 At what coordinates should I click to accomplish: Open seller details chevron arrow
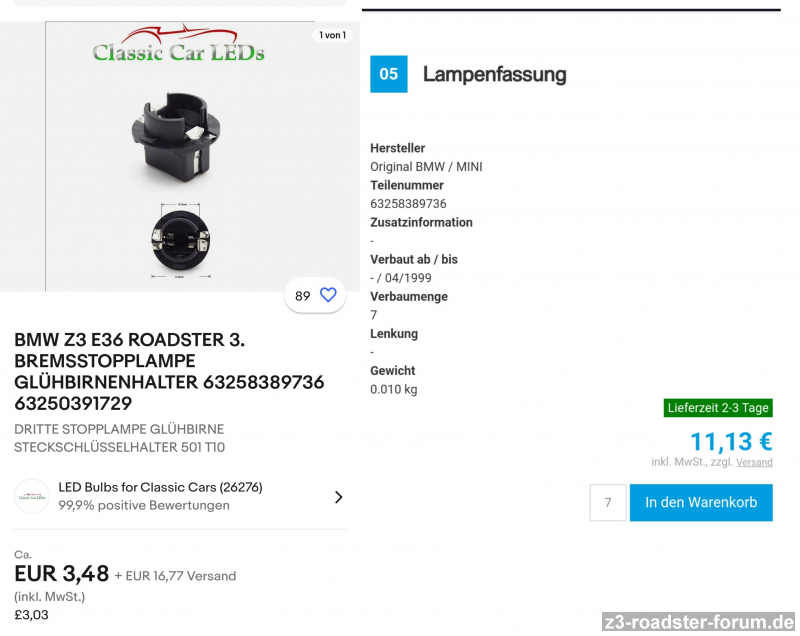(x=338, y=497)
